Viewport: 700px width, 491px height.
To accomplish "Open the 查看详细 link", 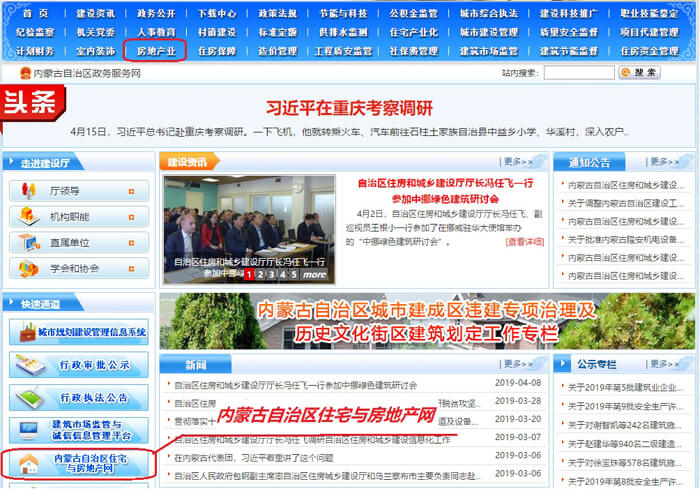I will [x=525, y=242].
